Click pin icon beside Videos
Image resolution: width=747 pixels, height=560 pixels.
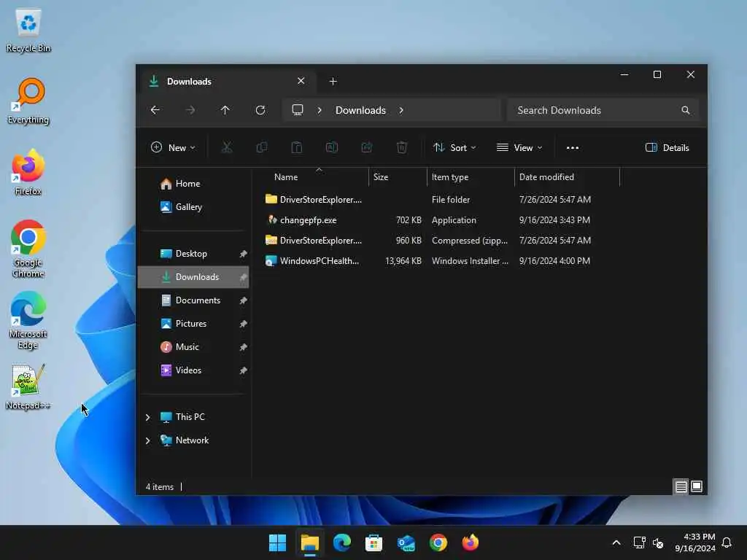[x=243, y=370]
